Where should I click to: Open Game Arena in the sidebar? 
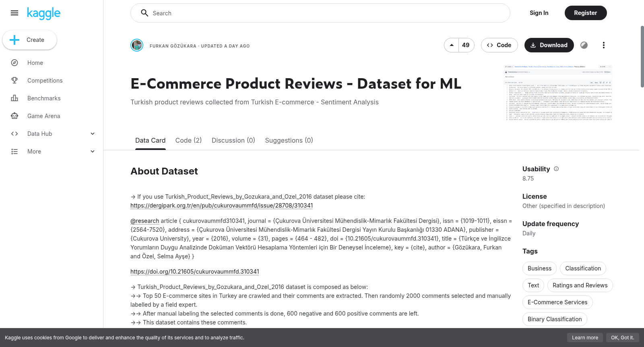pos(52,116)
